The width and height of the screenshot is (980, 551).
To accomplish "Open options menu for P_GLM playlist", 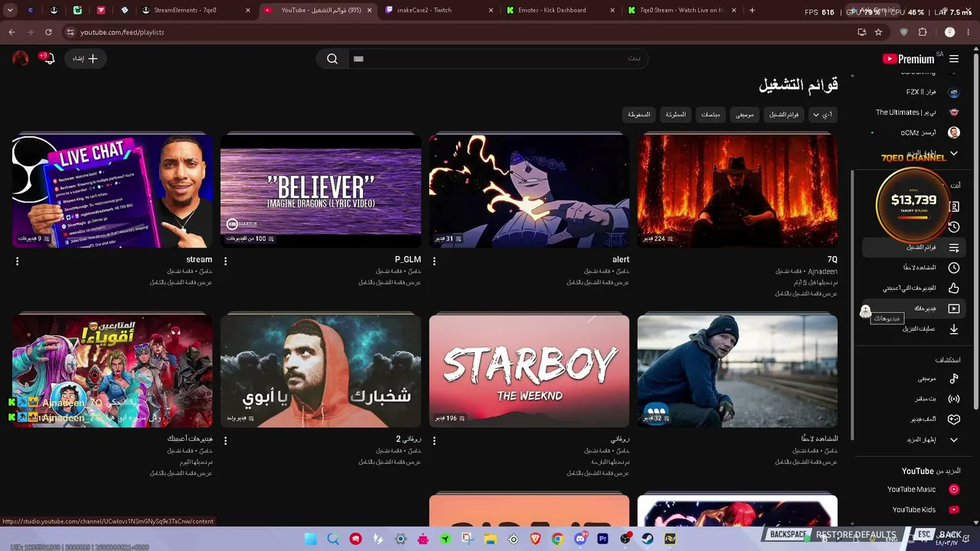I will click(225, 261).
